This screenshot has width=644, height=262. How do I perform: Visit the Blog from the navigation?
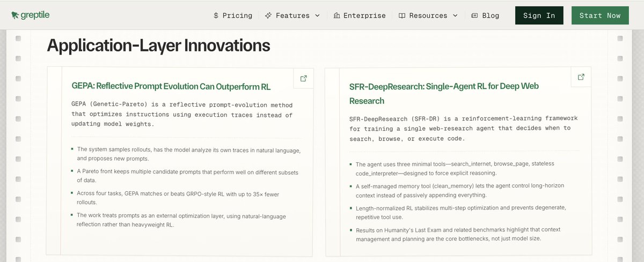click(x=491, y=16)
